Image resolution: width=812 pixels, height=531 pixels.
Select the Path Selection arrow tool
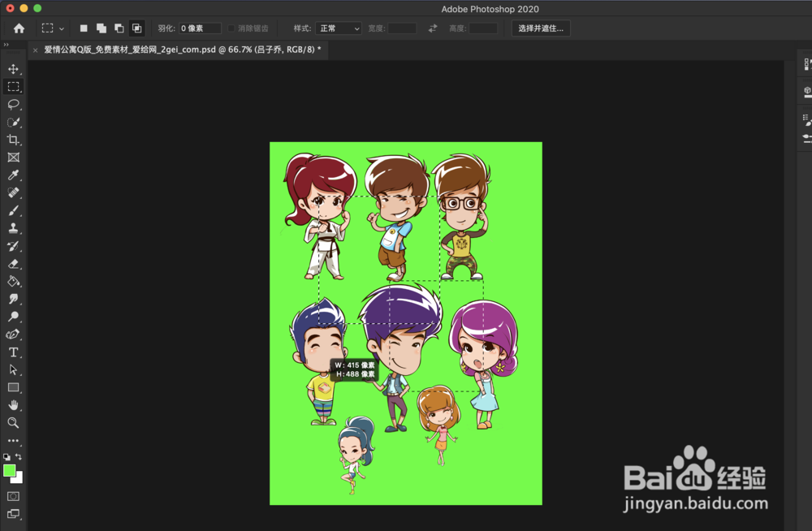click(x=14, y=370)
